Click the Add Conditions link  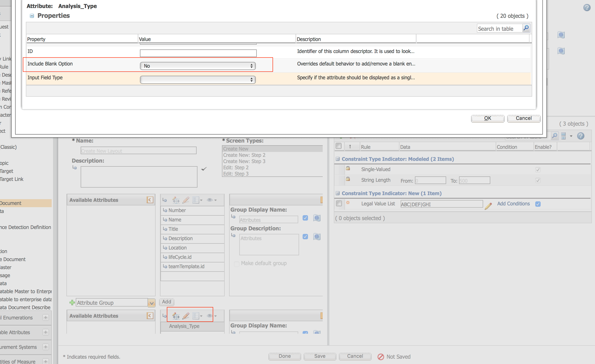coord(513,204)
